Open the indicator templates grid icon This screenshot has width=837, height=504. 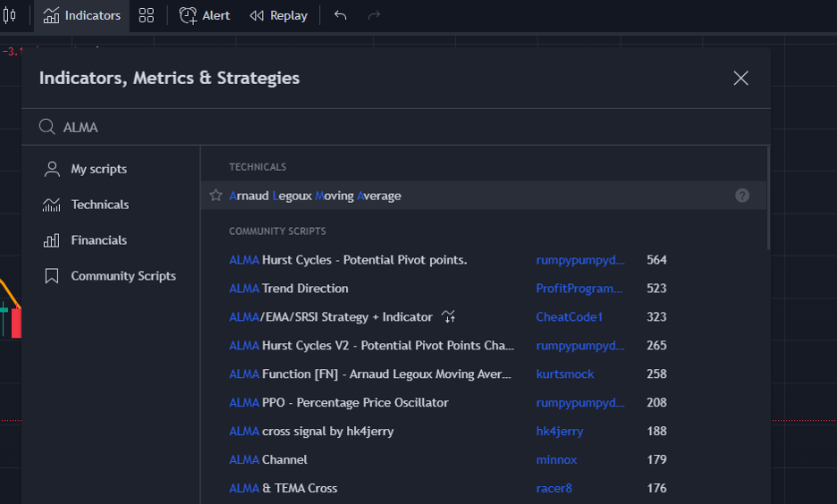click(x=147, y=15)
